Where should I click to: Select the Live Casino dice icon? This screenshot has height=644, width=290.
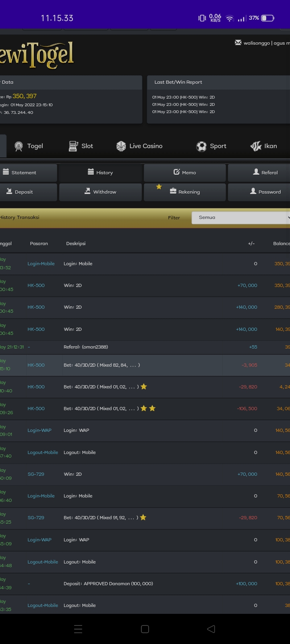[x=121, y=146]
